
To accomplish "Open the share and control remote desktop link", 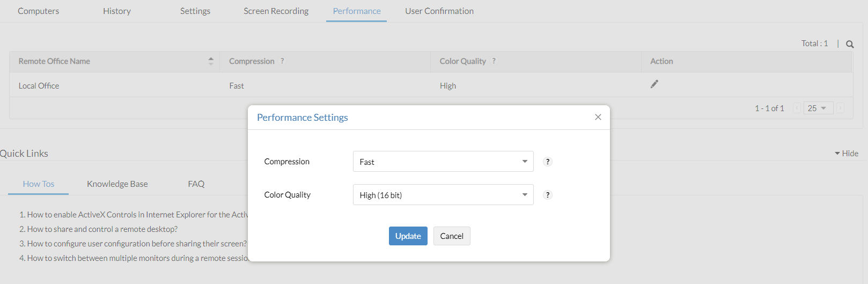I will pyautogui.click(x=102, y=229).
